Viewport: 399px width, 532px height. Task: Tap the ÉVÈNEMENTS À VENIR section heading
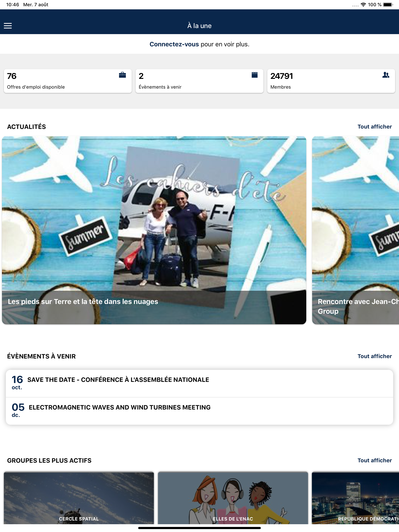(x=41, y=356)
